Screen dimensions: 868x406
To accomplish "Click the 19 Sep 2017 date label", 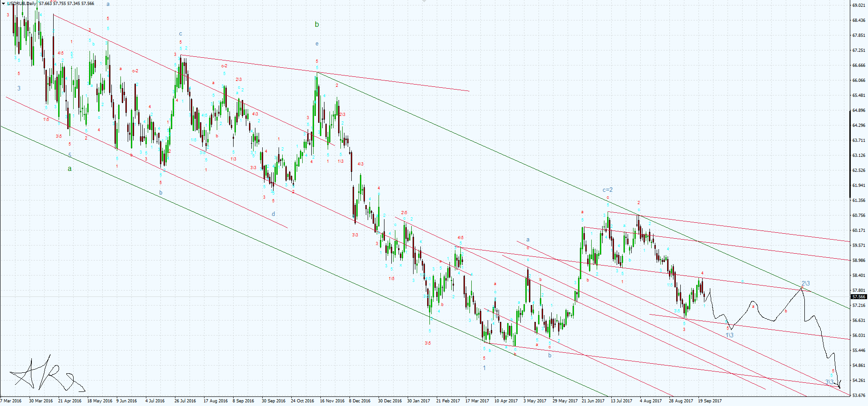I will coord(710,401).
